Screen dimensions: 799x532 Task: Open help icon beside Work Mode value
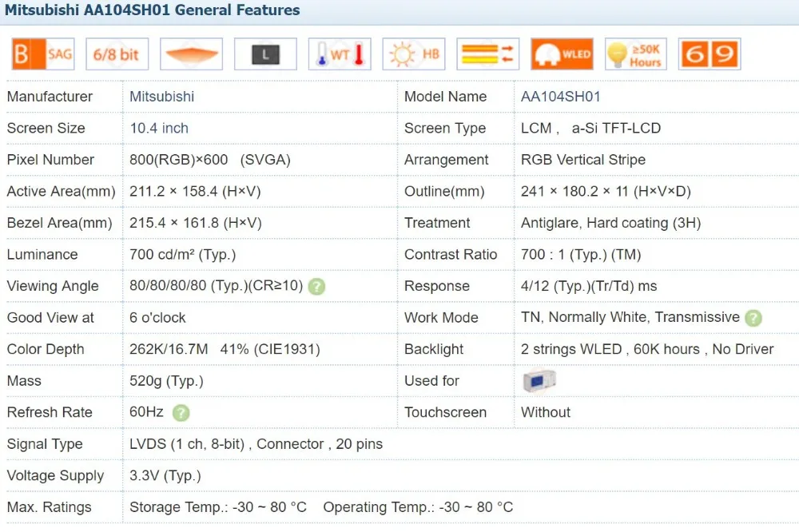(x=753, y=318)
